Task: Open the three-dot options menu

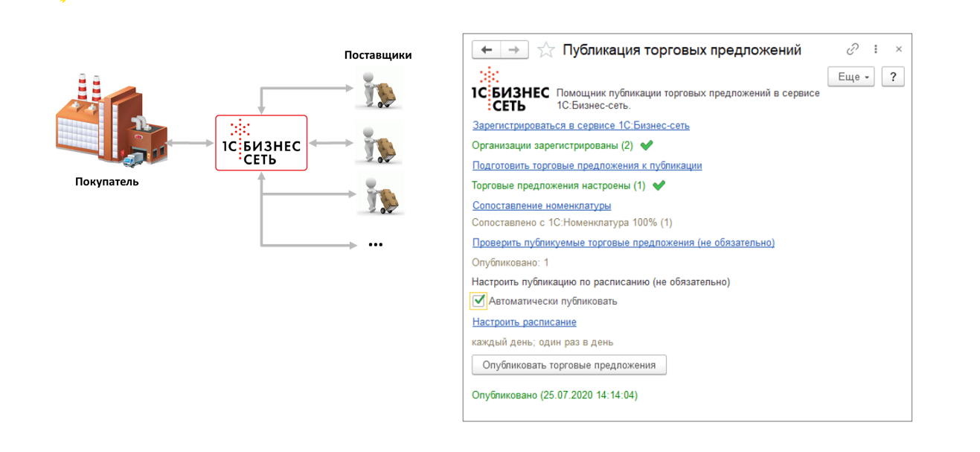Action: click(x=876, y=49)
